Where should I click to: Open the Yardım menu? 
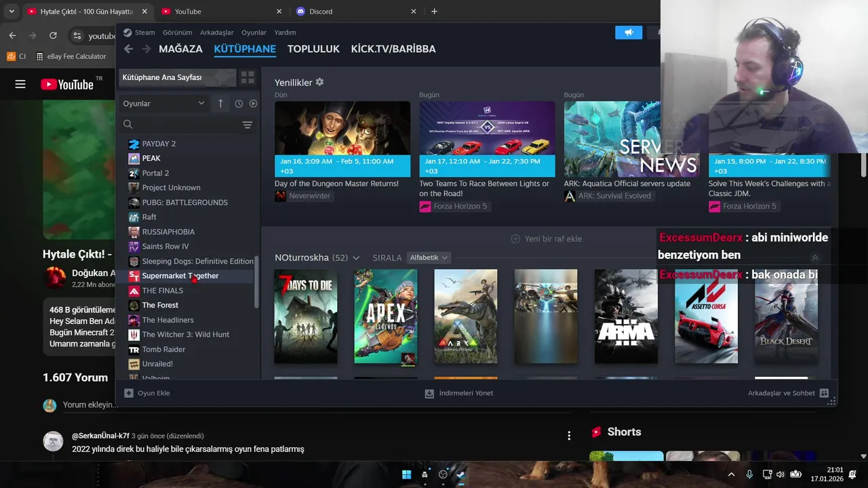[x=285, y=32]
